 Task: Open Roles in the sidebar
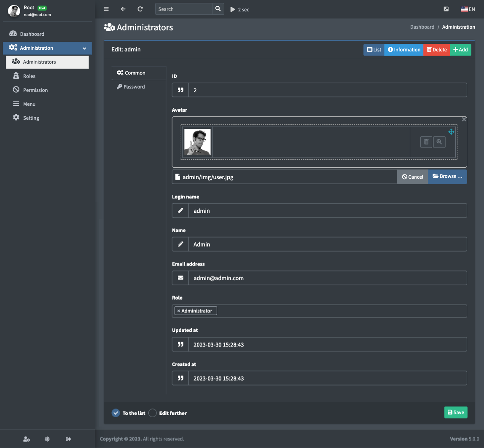[29, 76]
